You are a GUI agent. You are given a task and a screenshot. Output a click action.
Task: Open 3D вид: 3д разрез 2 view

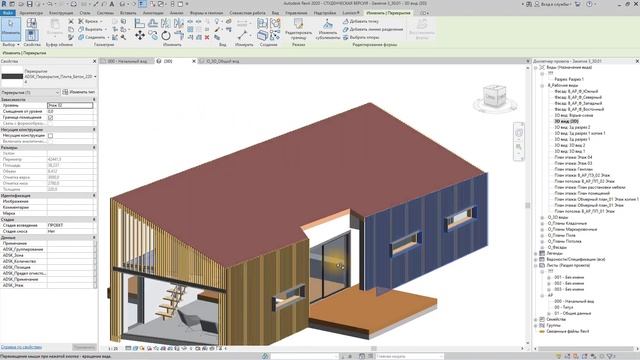572,127
